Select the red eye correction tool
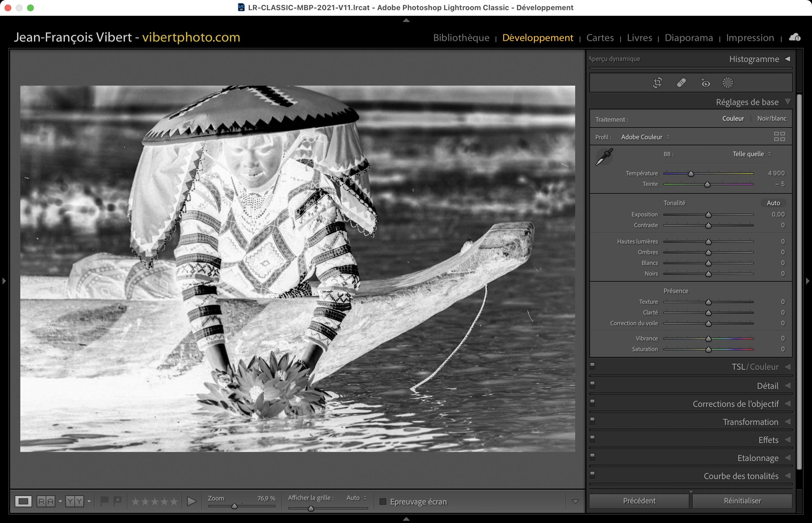 705,83
